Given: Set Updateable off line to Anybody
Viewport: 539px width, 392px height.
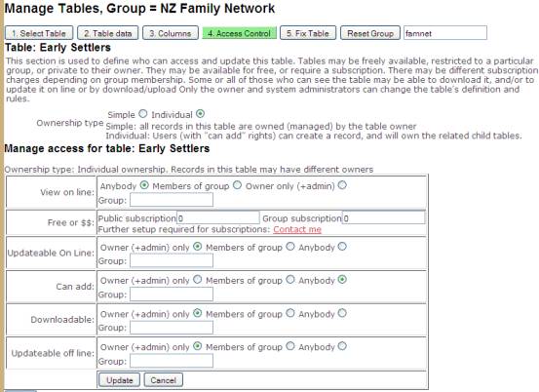Looking at the screenshot, I should [x=342, y=346].
